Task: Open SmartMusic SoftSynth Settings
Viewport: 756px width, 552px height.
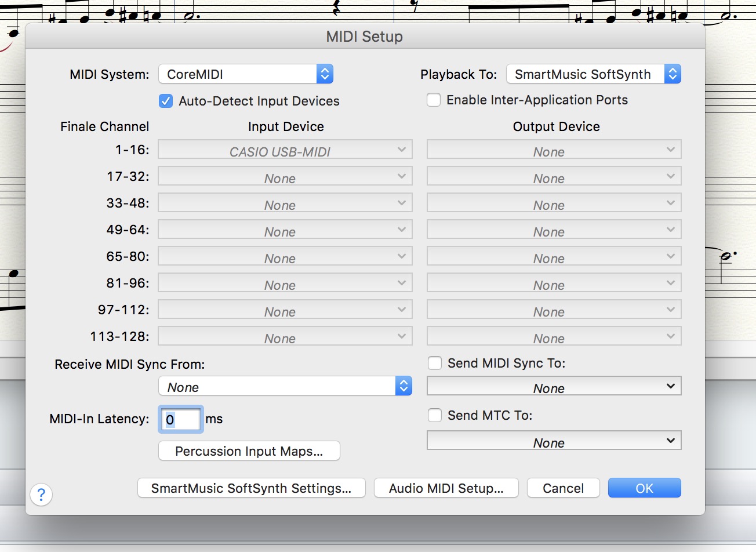Action: coord(251,488)
